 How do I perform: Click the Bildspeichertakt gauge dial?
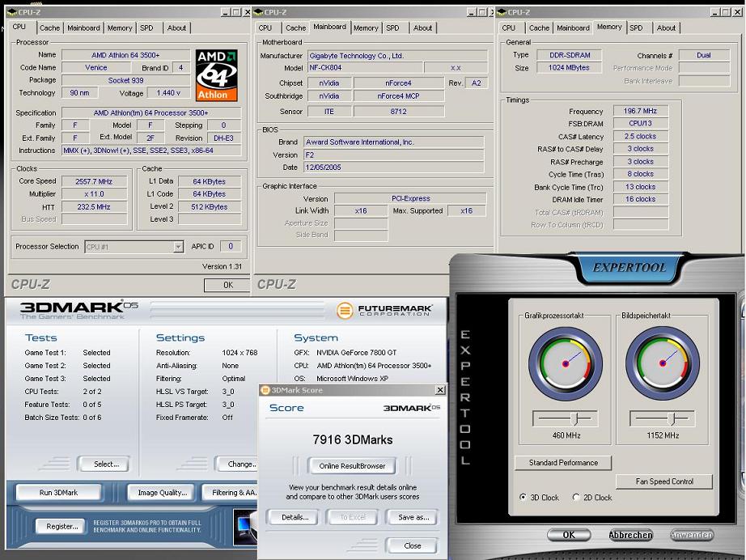pos(663,363)
